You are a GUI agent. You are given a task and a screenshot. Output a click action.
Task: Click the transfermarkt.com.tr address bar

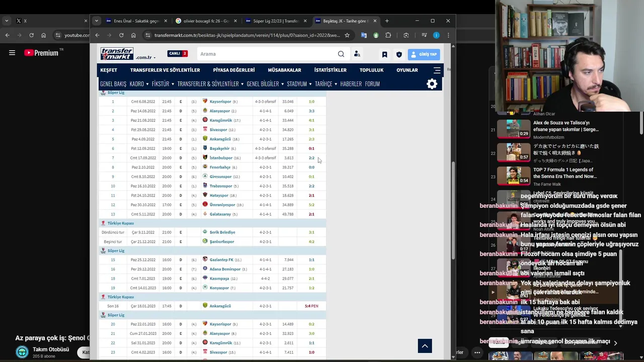[247, 35]
